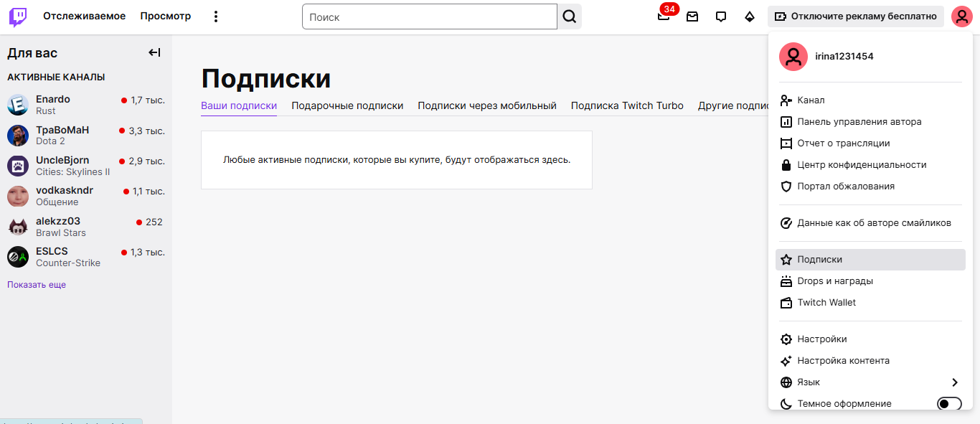The image size is (980, 424).
Task: Click the Отчет о трансляции icon
Action: coord(786,143)
